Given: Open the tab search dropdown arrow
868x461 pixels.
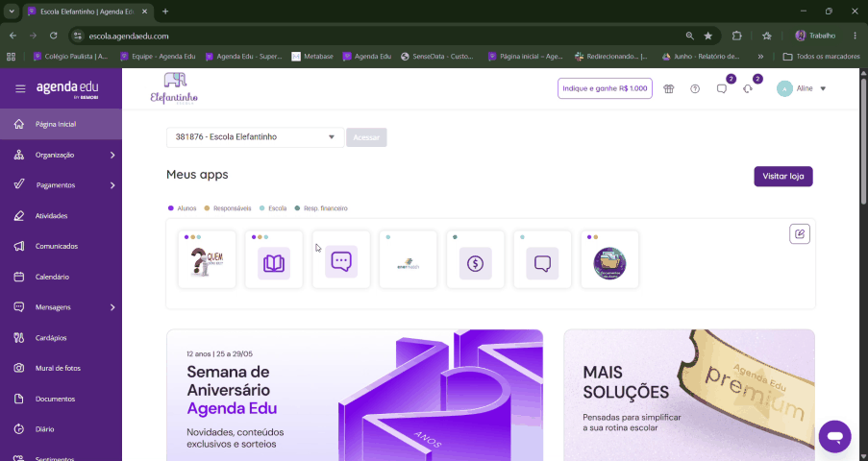Looking at the screenshot, I should (x=12, y=12).
